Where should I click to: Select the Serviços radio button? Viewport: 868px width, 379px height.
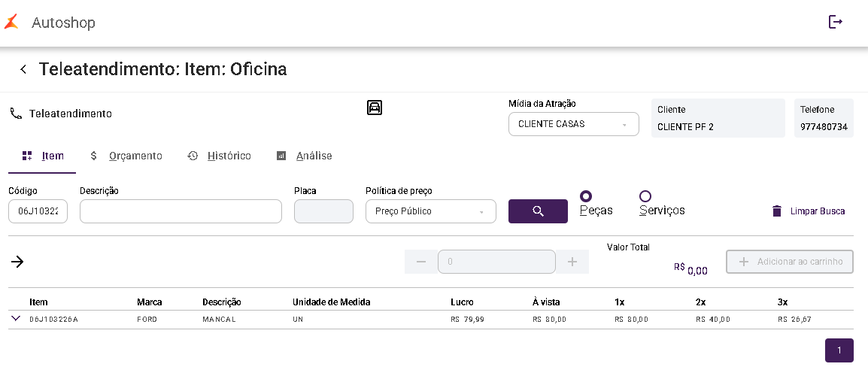point(645,196)
